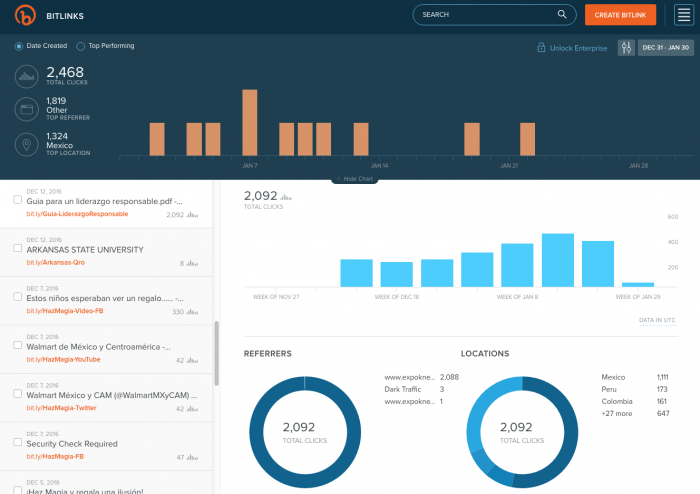The width and height of the screenshot is (700, 494).
Task: Click the BITLINKS header tab
Action: click(65, 16)
